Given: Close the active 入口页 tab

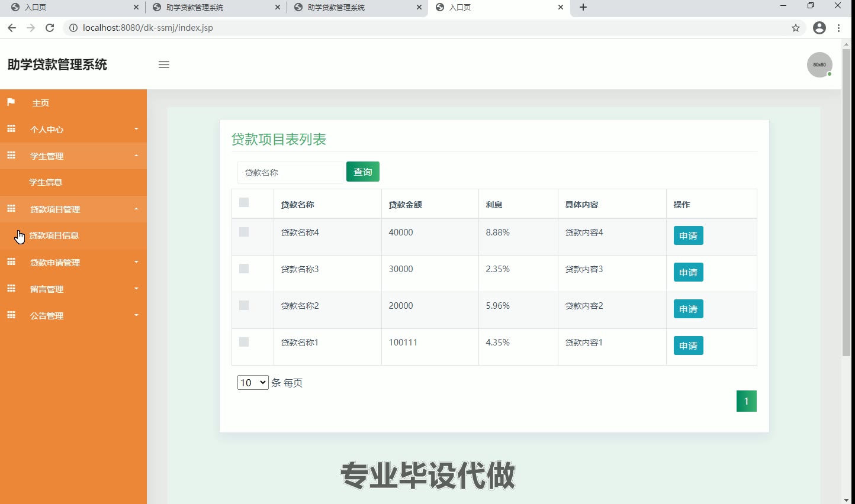Looking at the screenshot, I should coord(561,7).
